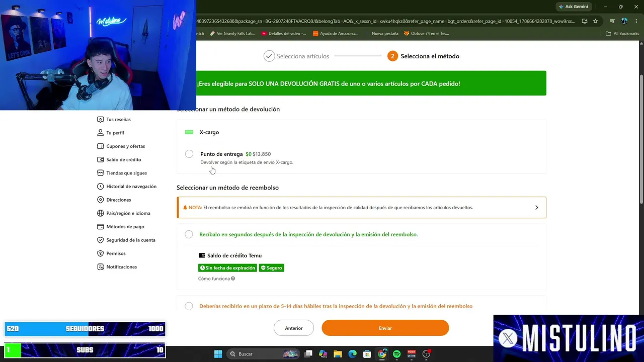Screen dimensions: 644x362
Task: Click the Saldo de crédito wallet icon
Action: [101, 159]
